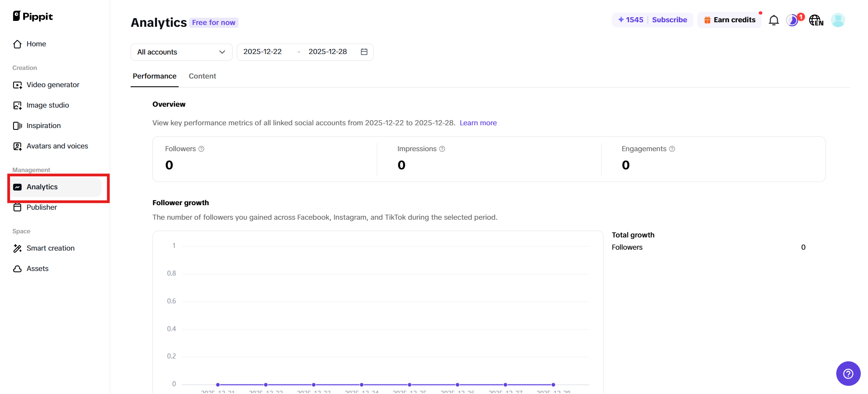Show the Followers info tooltip icon
868x394 pixels.
pos(201,149)
